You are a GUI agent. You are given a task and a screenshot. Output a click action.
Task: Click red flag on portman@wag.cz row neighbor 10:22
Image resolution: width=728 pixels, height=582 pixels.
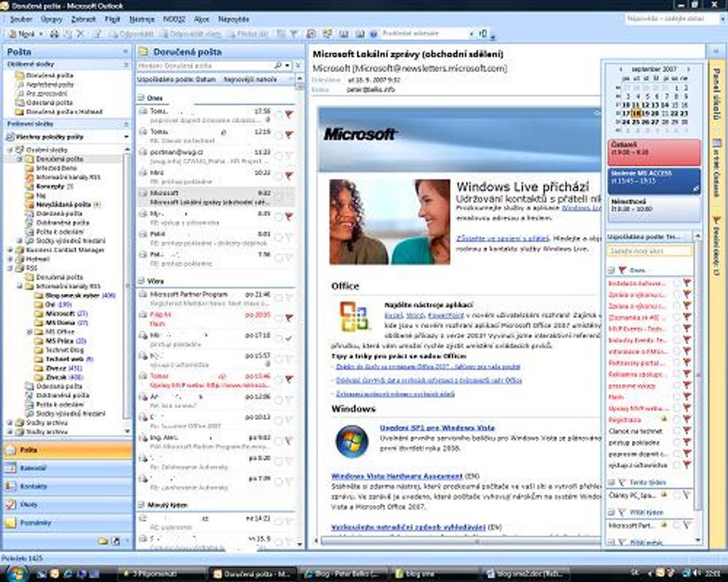(x=289, y=175)
